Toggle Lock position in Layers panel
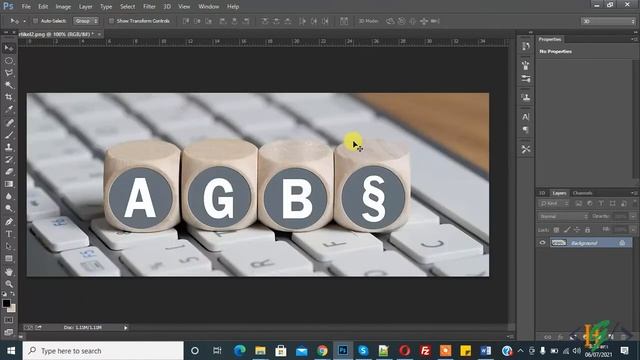Image resolution: width=640 pixels, height=360 pixels. (577, 230)
